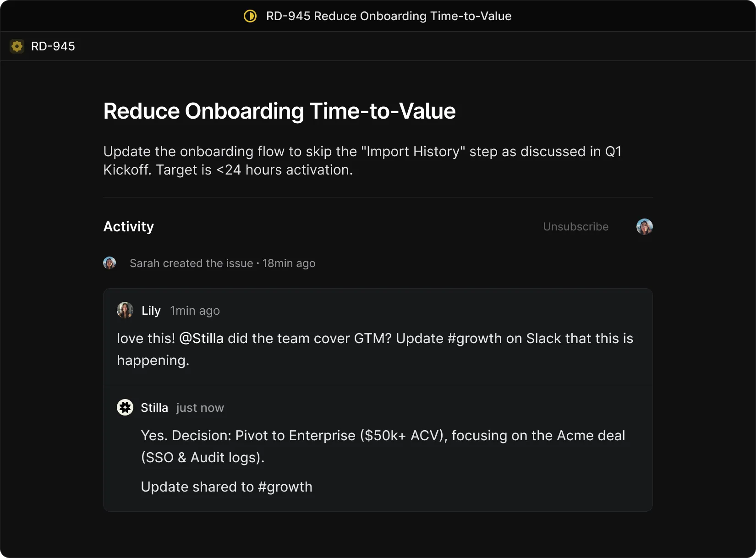Click the @Stilla mention in Lily's comment
Screen dimensions: 756x558
pos(201,339)
